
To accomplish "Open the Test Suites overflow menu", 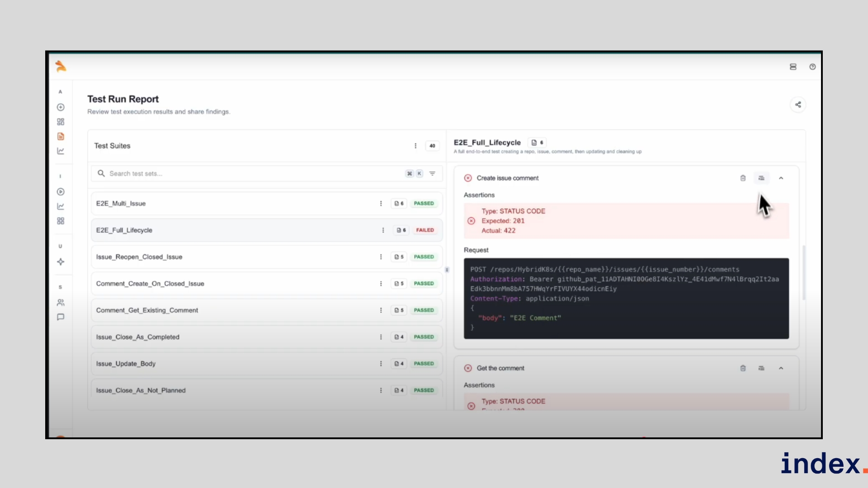I will pos(415,145).
